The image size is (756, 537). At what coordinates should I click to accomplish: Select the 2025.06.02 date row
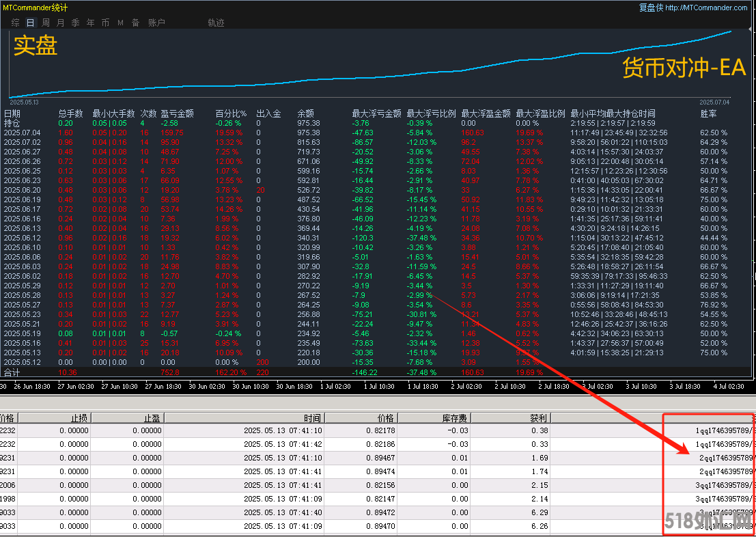click(x=22, y=276)
